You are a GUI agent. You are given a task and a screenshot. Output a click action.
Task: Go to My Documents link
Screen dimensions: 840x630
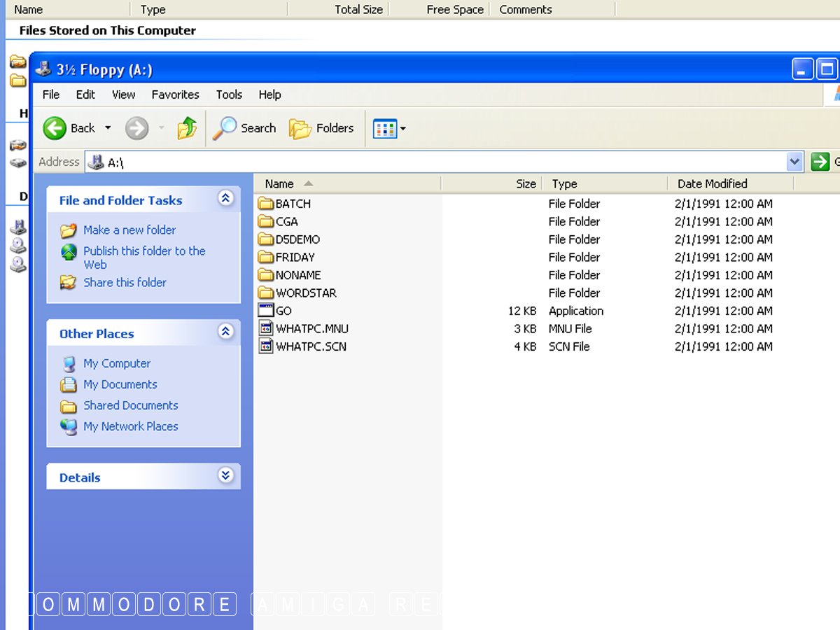(120, 384)
